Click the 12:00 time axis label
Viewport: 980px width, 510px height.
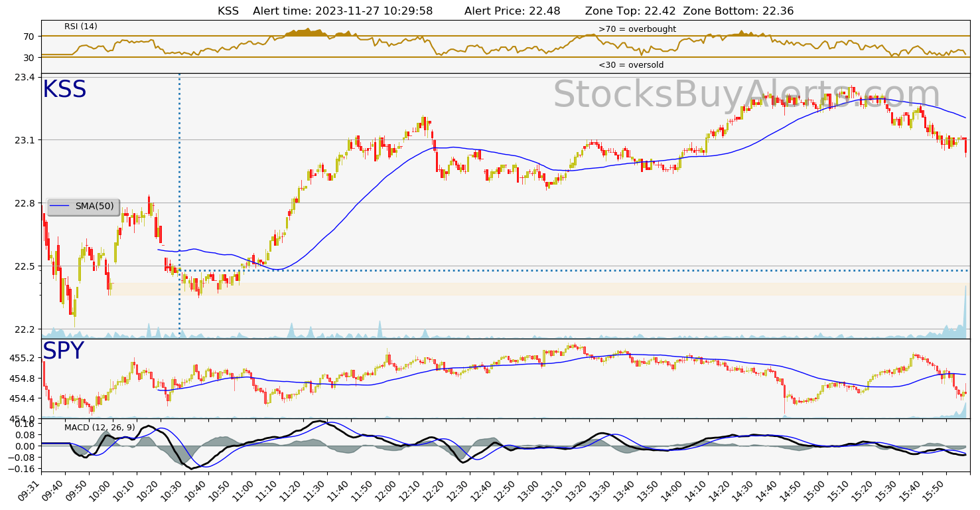click(388, 489)
